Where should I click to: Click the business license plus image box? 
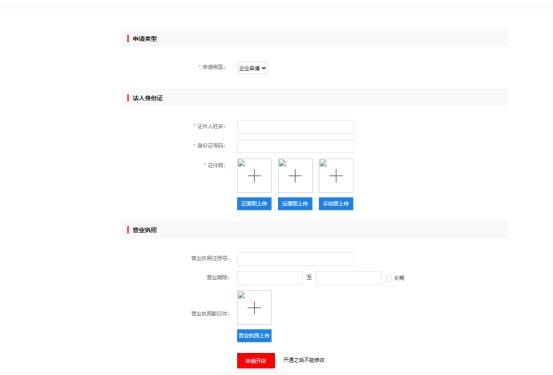pyautogui.click(x=254, y=307)
